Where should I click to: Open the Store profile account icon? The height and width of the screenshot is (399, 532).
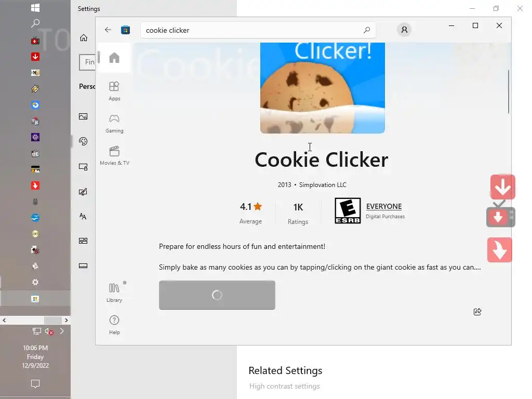click(x=404, y=30)
